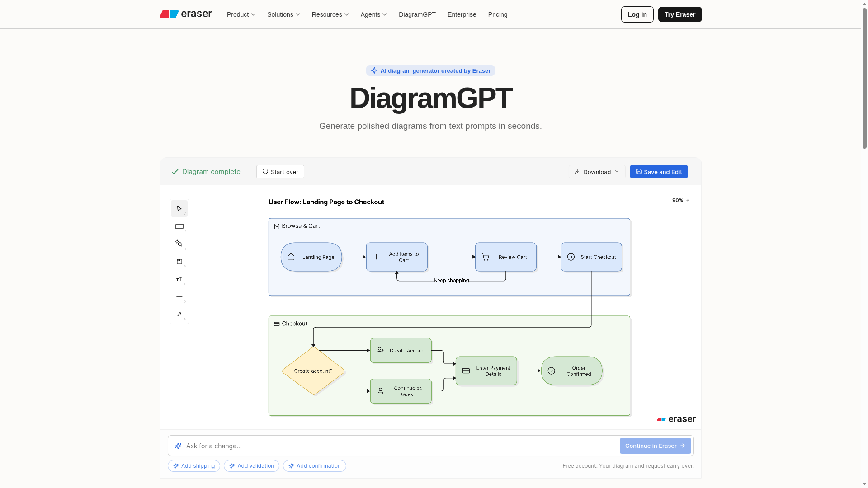Viewport: 868px width, 488px height.
Task: Click the plus icon in Add Items to Cart
Action: click(x=376, y=257)
